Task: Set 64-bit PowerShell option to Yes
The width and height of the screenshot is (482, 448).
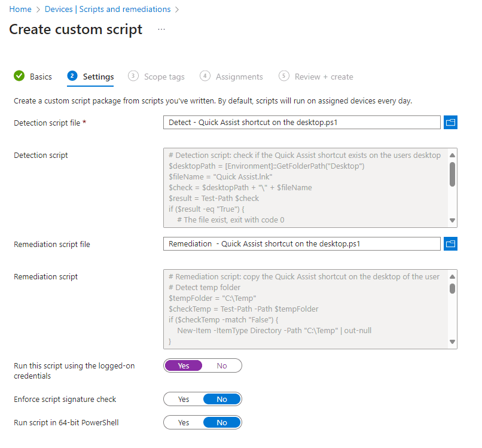Action: coord(184,422)
